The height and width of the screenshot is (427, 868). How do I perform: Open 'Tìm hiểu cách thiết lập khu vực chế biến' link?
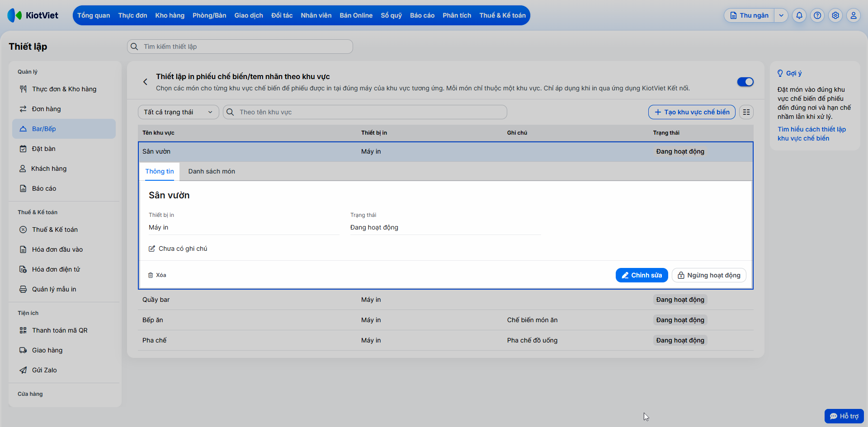[811, 134]
